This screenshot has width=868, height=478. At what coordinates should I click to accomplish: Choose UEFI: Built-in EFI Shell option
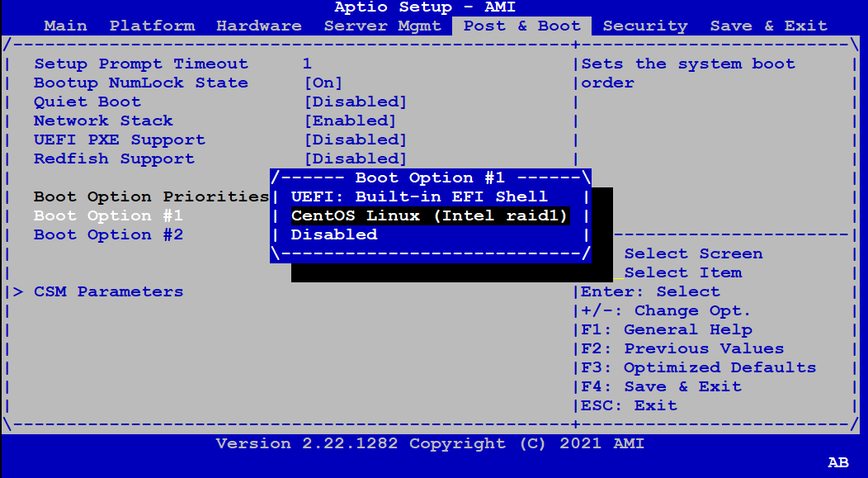419,196
